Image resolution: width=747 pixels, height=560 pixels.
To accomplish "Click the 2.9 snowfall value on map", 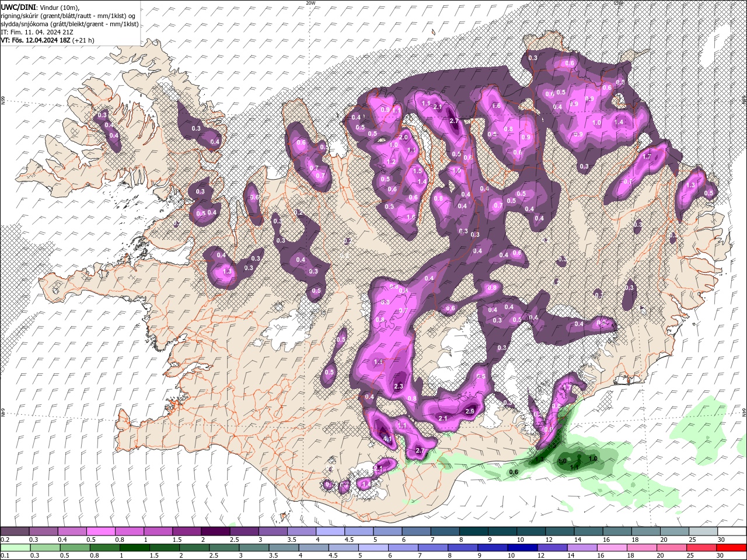I will 470,412.
